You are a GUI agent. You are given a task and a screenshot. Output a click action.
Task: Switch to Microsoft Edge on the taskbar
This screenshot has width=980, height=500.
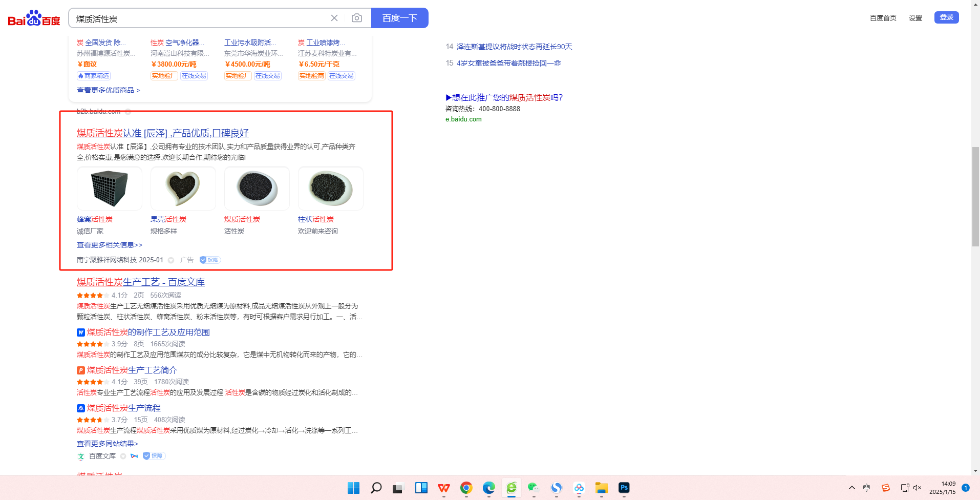489,488
